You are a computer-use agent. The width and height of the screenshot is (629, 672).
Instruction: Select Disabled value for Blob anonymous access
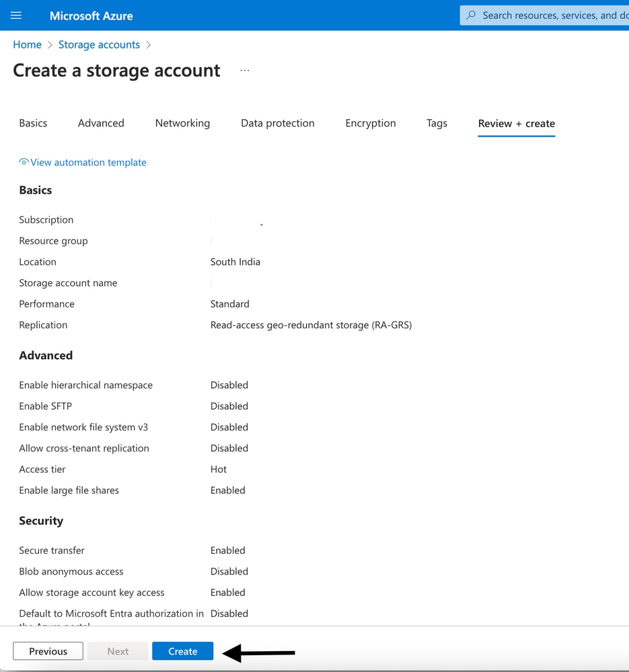click(229, 571)
